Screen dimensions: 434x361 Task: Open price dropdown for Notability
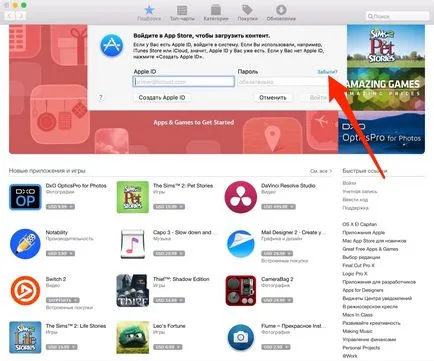[x=60, y=253]
